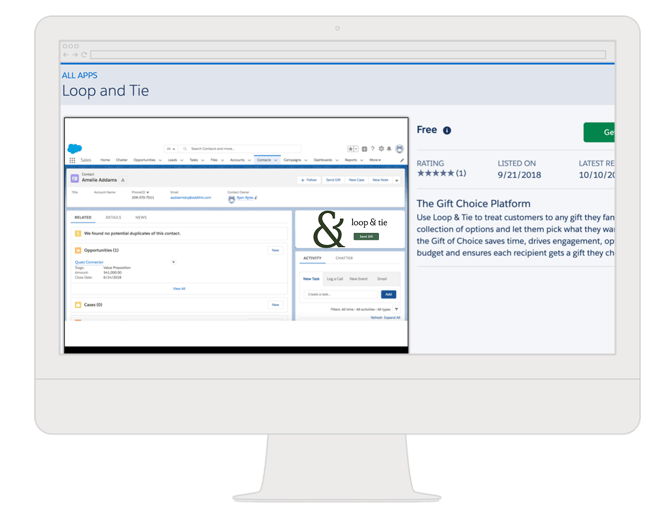Click the Favorites star icon

(x=350, y=149)
